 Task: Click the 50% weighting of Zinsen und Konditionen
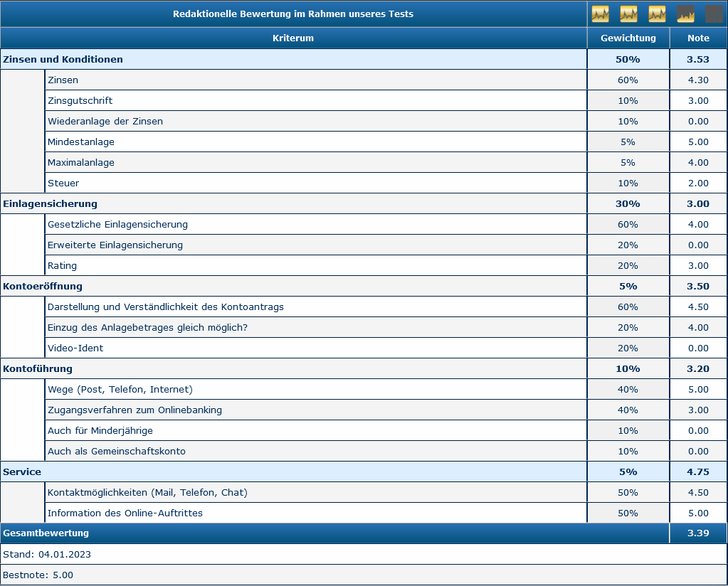click(628, 60)
